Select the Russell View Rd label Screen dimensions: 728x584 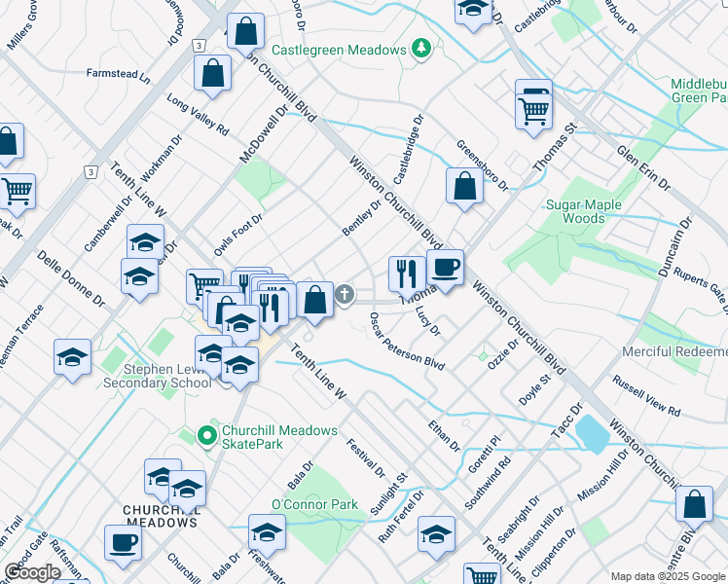[x=646, y=395]
